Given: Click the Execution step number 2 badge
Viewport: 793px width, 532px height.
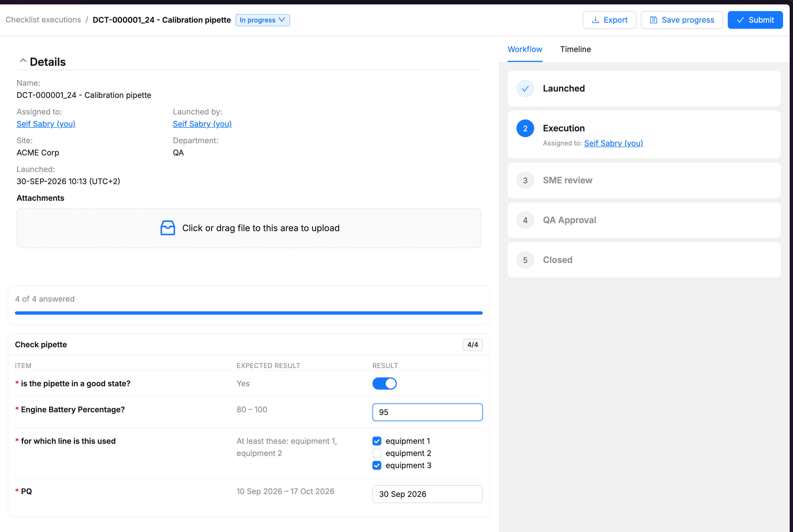Looking at the screenshot, I should coord(525,128).
